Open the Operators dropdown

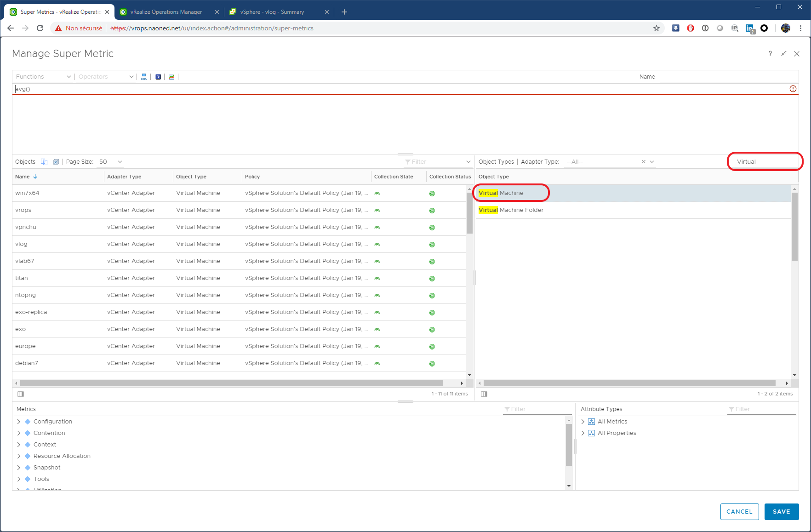tap(105, 77)
